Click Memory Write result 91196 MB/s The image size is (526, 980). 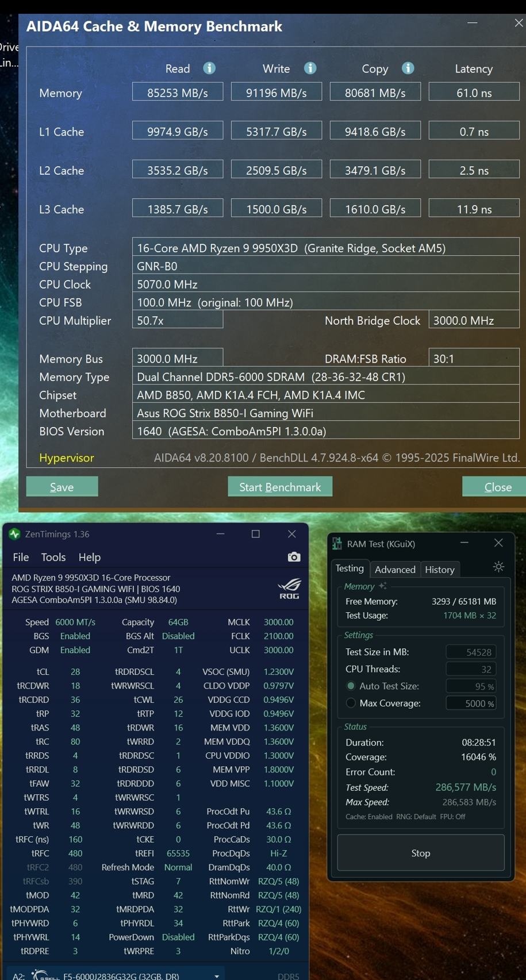[277, 92]
